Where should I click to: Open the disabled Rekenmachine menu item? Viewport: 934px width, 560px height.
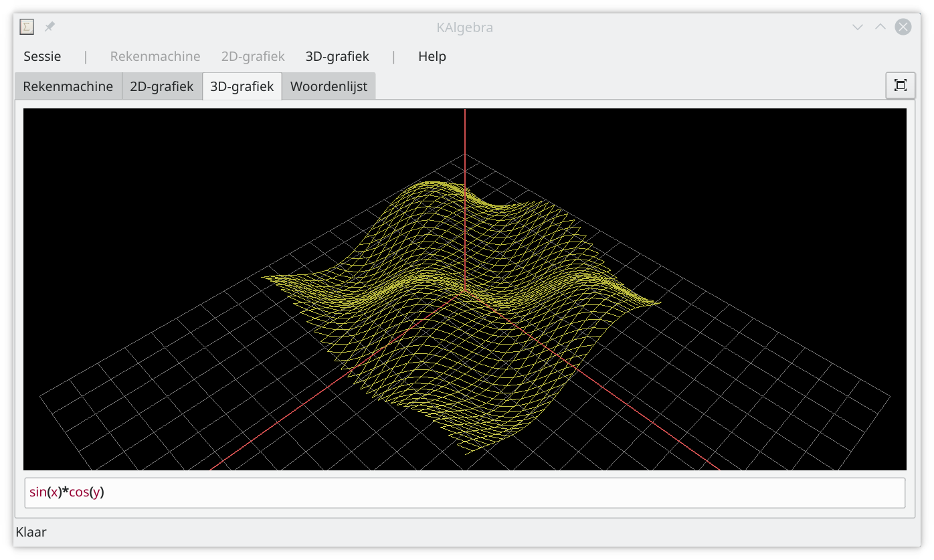(155, 57)
